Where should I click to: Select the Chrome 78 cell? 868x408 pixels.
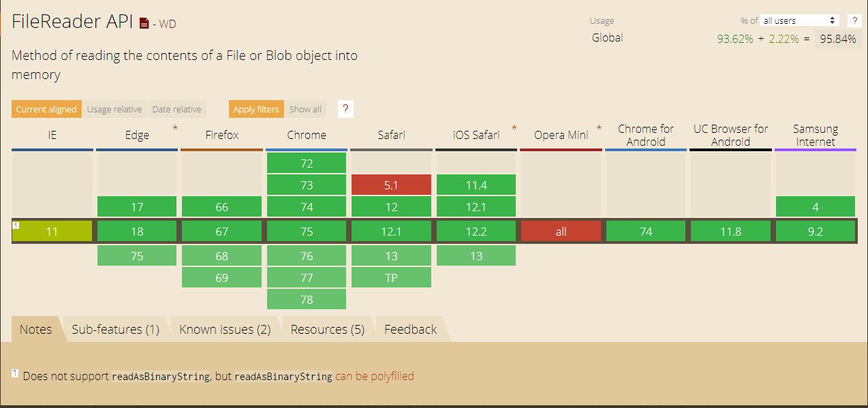307,300
